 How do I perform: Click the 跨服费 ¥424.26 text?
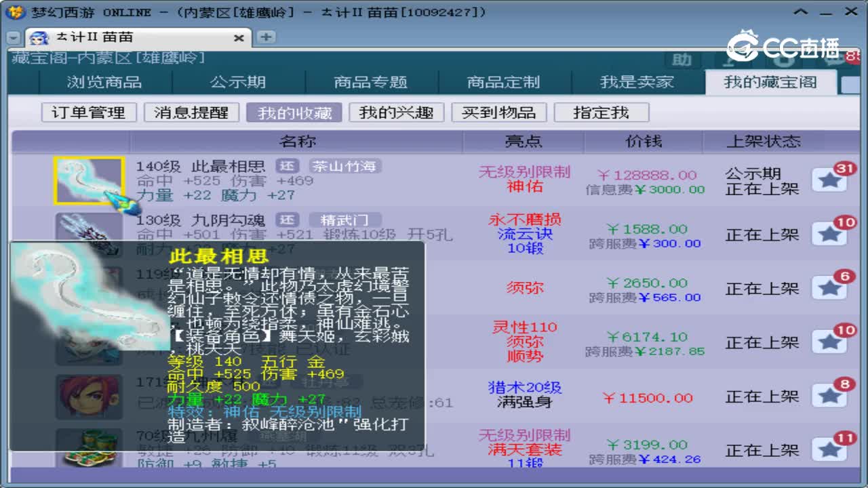pyautogui.click(x=645, y=460)
